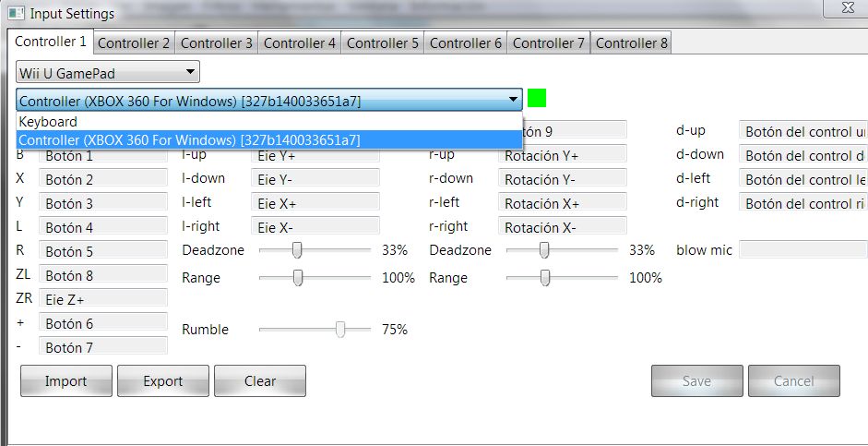Screen dimensions: 868x446
Task: Click the r-down mapping field Rotación Y-
Action: point(563,179)
